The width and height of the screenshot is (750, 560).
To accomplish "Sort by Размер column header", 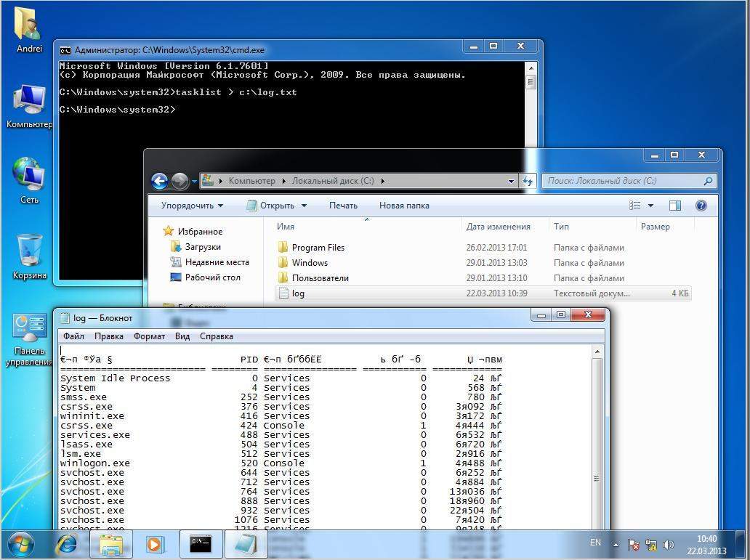I will 655,227.
